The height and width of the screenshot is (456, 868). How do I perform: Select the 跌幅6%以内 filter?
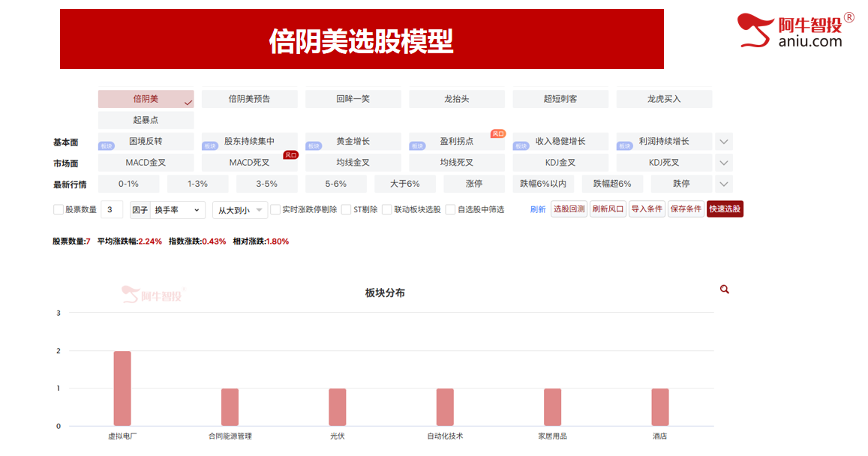pos(543,184)
